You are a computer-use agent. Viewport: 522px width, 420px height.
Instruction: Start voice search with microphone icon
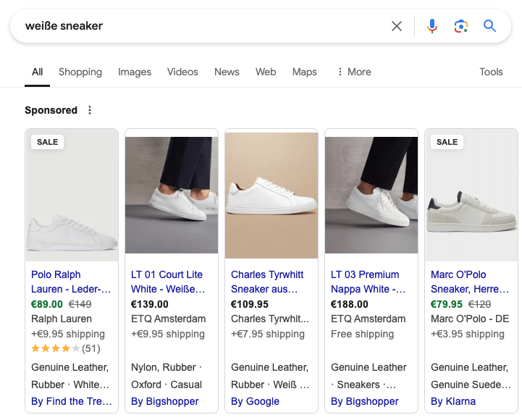coord(432,26)
